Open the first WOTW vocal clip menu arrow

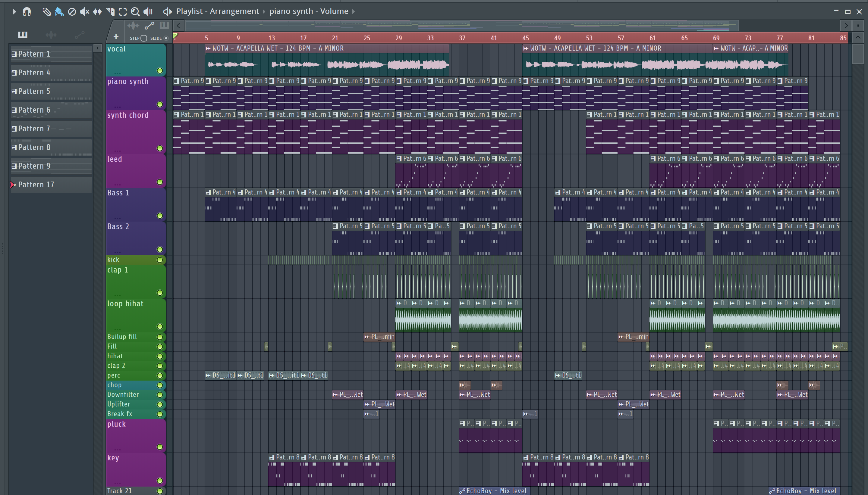pos(208,48)
